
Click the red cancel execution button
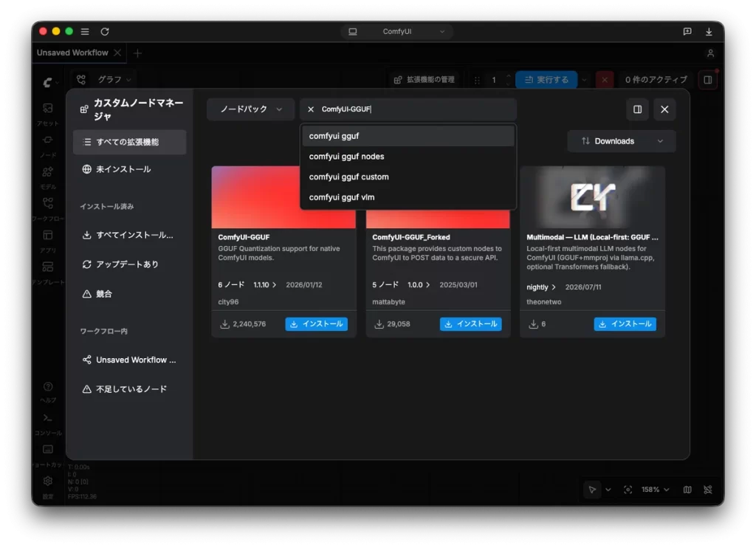point(605,80)
